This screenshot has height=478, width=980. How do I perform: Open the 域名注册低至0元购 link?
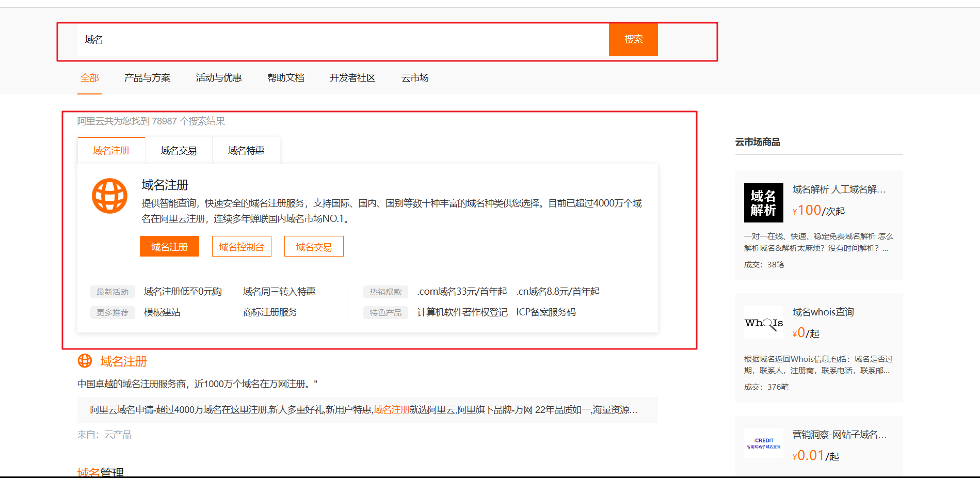pyautogui.click(x=183, y=292)
